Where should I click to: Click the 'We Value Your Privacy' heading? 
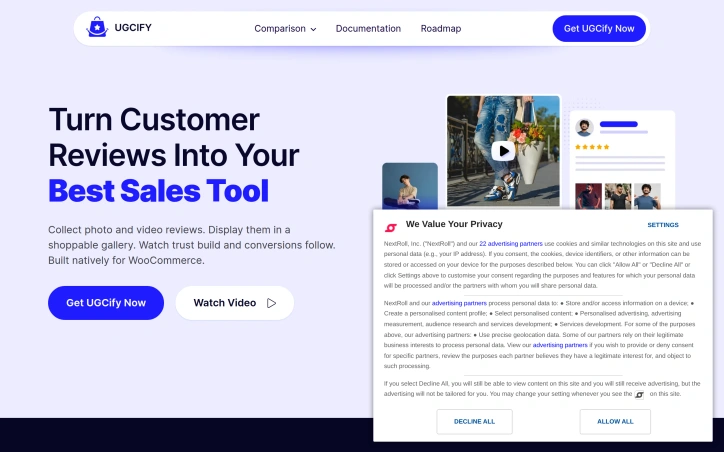tap(454, 224)
